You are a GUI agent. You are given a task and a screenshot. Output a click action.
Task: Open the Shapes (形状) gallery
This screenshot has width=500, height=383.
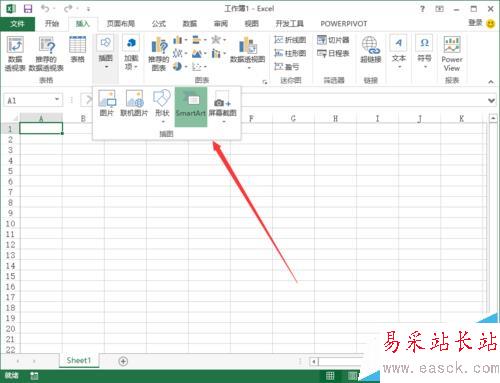162,106
